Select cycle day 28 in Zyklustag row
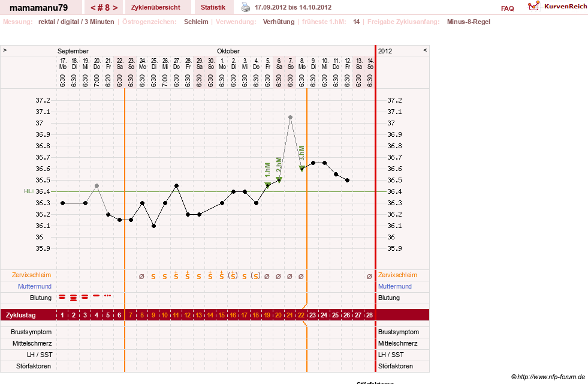This screenshot has width=588, height=384. coord(369,315)
